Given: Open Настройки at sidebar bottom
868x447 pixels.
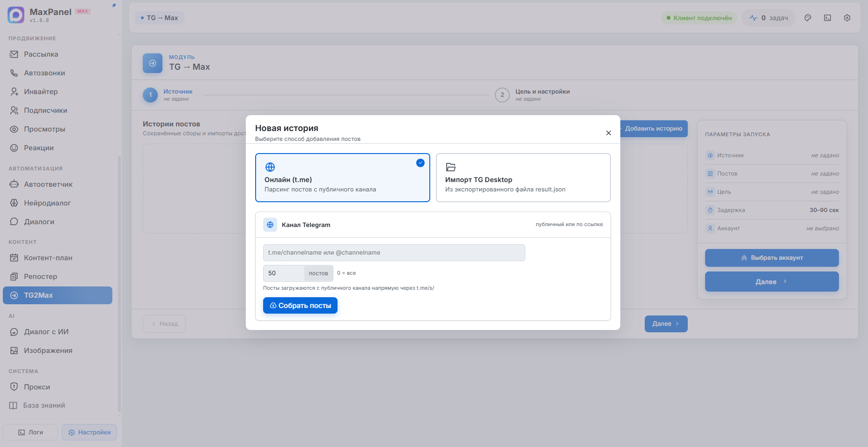Looking at the screenshot, I should point(89,432).
